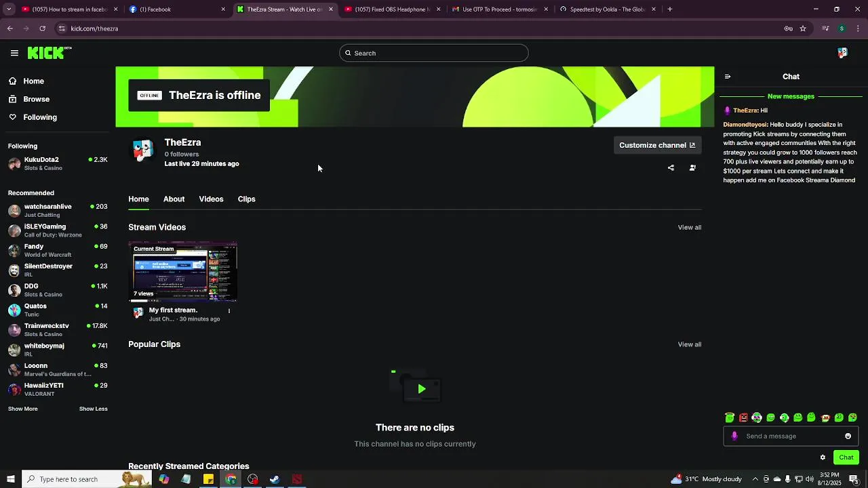Open Windows Start menu
868x488 pixels.
(10, 479)
